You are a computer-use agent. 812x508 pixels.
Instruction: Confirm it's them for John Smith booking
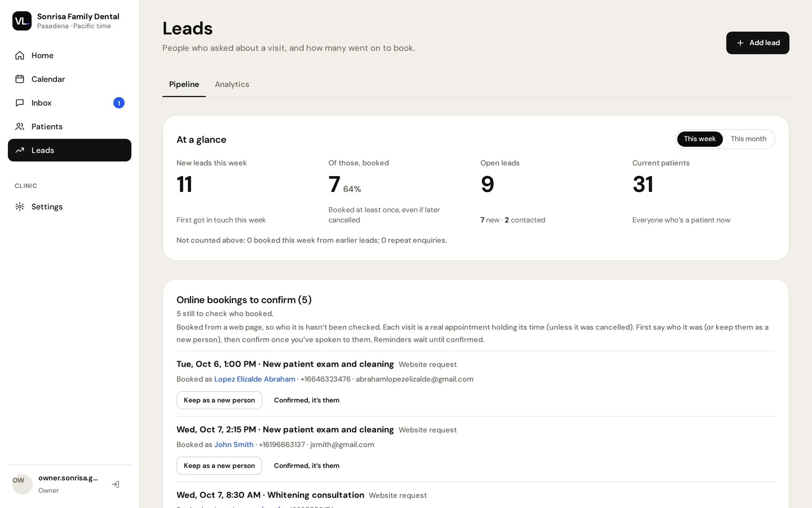click(307, 466)
